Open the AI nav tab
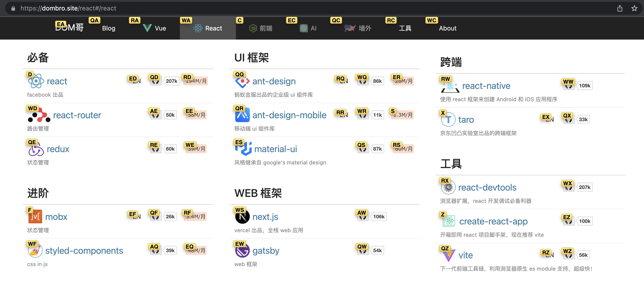 tap(308, 28)
